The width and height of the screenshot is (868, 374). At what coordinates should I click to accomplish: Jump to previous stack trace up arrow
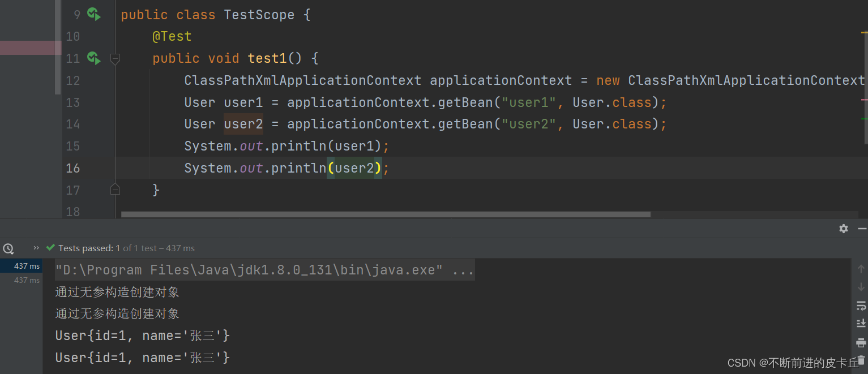click(861, 269)
